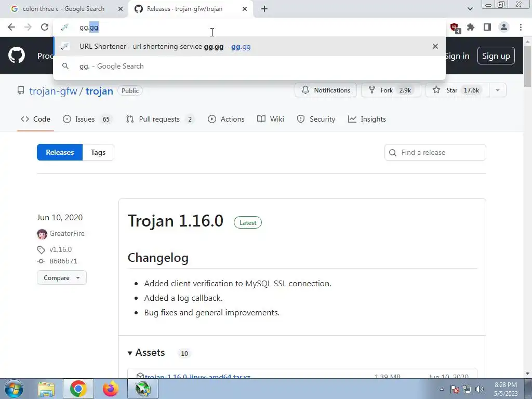This screenshot has height=399, width=532.
Task: Toggle the browser side panel icon
Action: (x=487, y=27)
